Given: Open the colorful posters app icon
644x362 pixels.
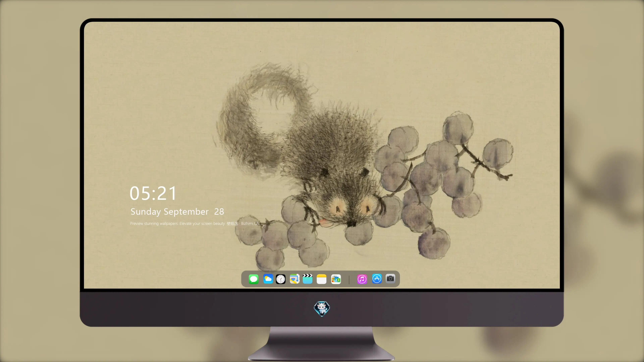Looking at the screenshot, I should (x=336, y=279).
